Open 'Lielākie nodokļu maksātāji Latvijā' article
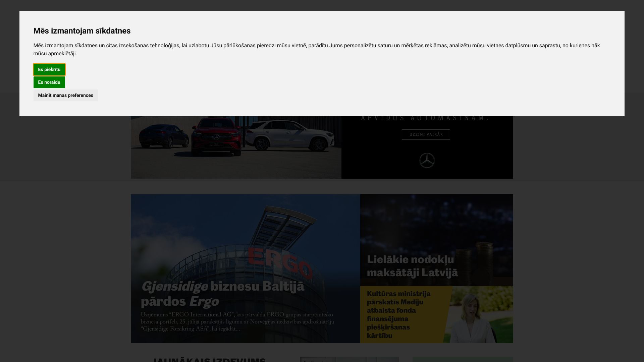 412,266
